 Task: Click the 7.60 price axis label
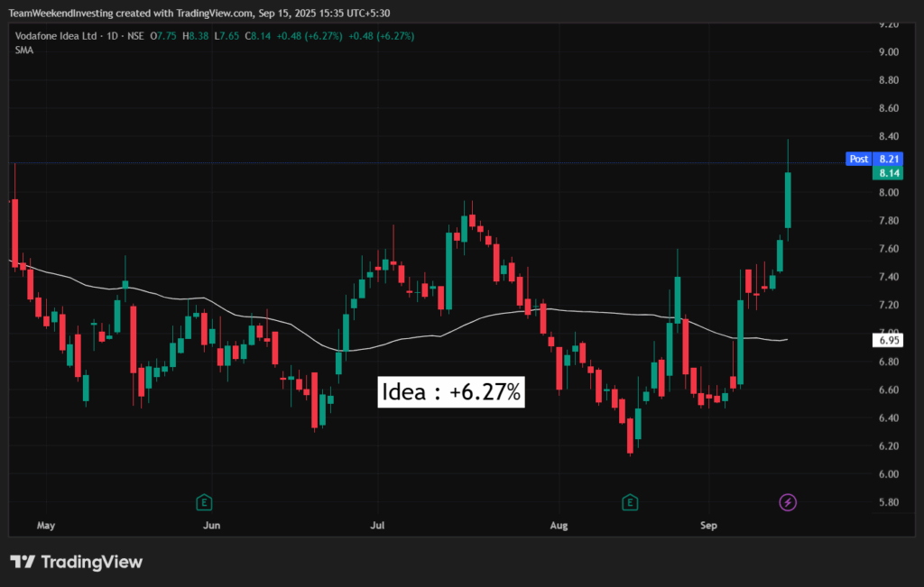pyautogui.click(x=889, y=249)
